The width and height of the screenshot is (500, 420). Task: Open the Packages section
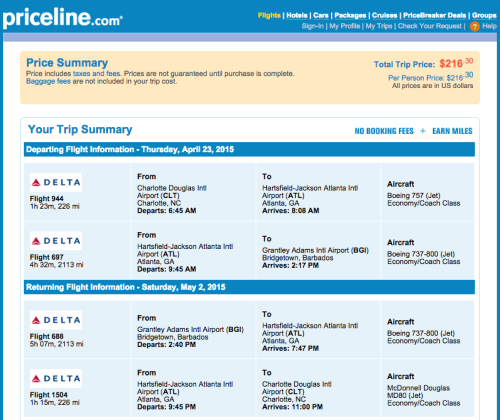[350, 15]
